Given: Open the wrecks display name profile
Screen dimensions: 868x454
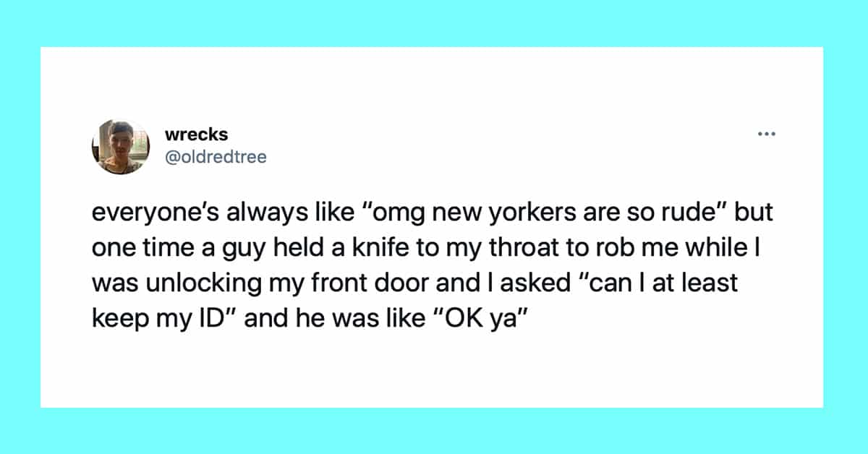Looking at the screenshot, I should 197,134.
